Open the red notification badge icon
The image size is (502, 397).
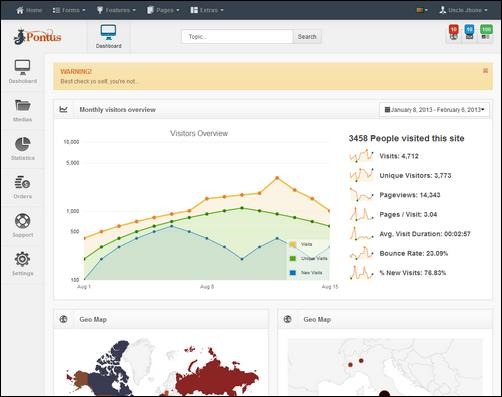453,33
